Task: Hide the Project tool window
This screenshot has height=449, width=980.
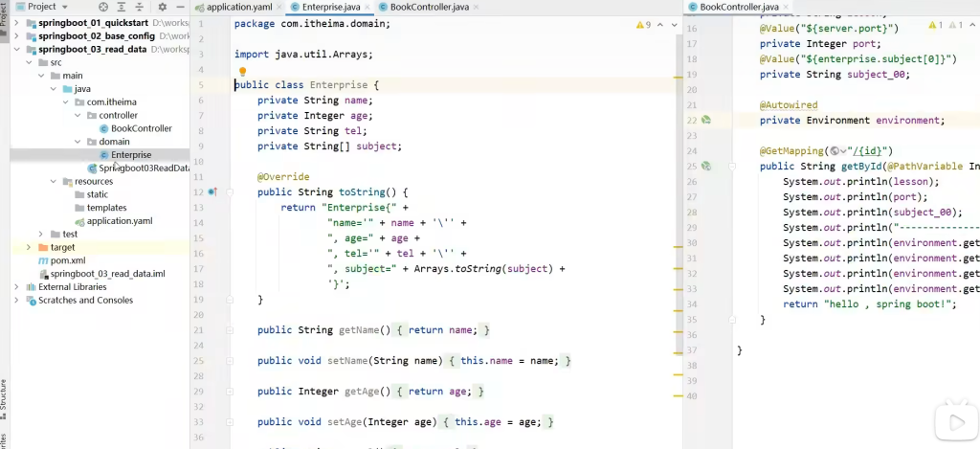Action: pos(181,7)
